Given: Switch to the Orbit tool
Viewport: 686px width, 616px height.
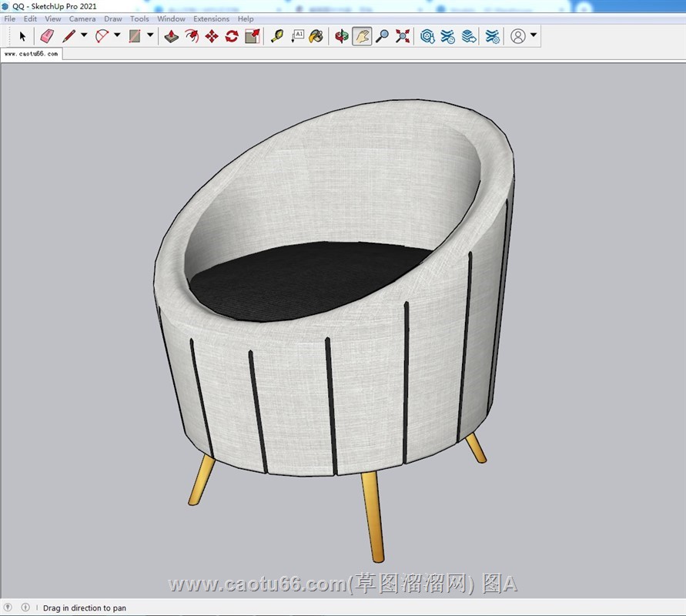Looking at the screenshot, I should point(342,36).
